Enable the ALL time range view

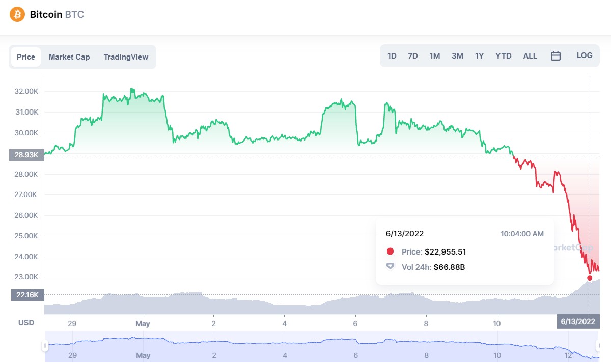click(x=530, y=56)
